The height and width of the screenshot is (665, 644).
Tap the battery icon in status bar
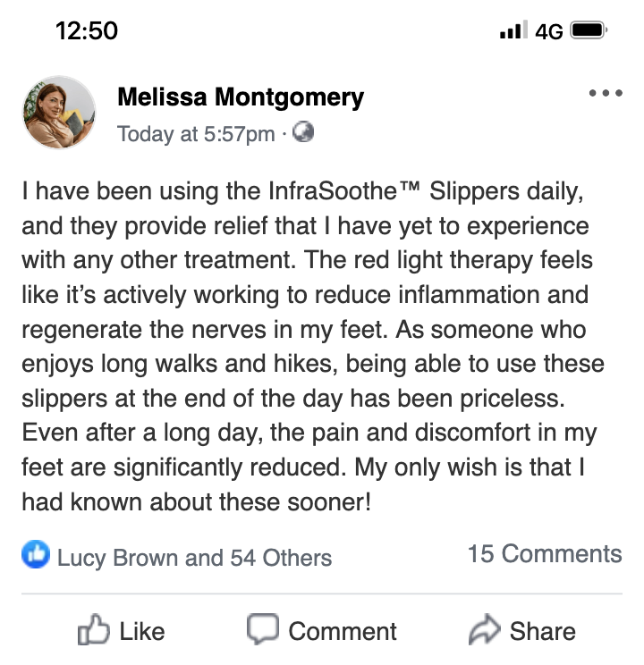coord(589,30)
